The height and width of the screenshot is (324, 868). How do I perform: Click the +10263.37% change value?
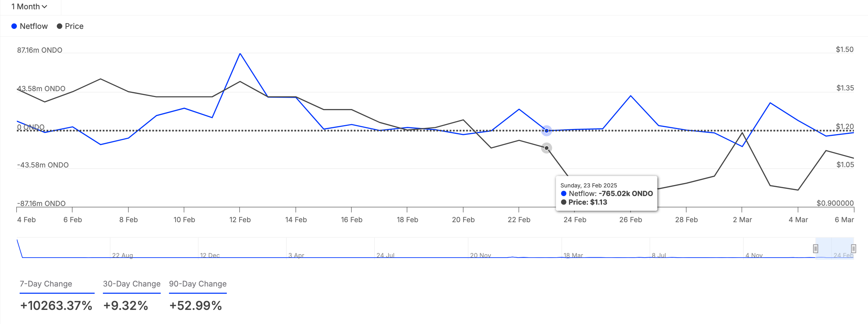56,305
